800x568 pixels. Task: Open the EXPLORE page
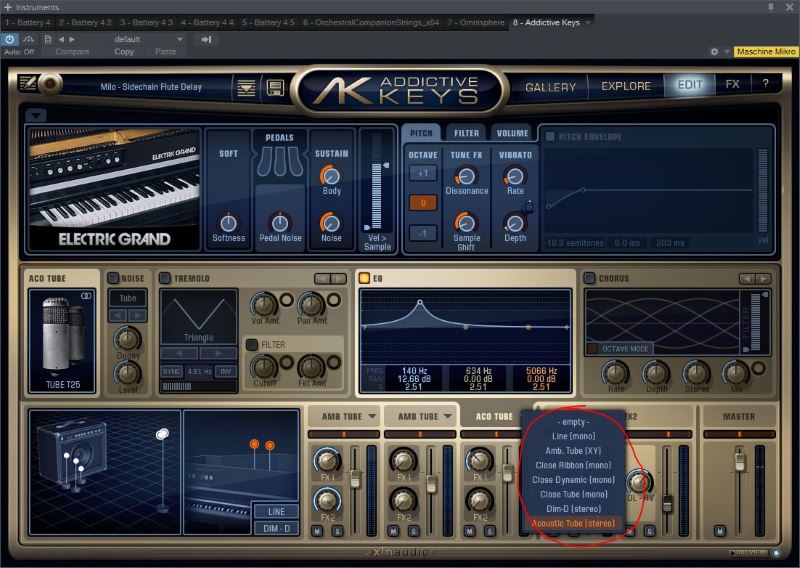pos(626,86)
